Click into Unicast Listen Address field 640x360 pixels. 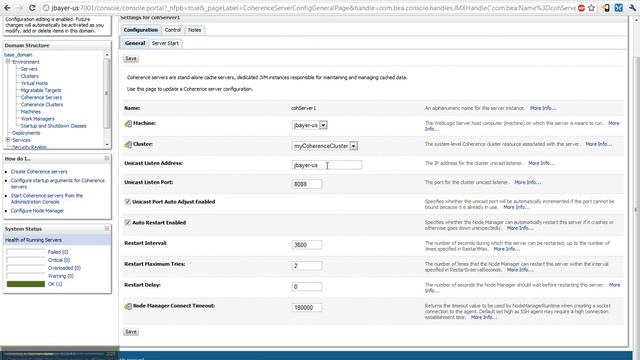327,165
